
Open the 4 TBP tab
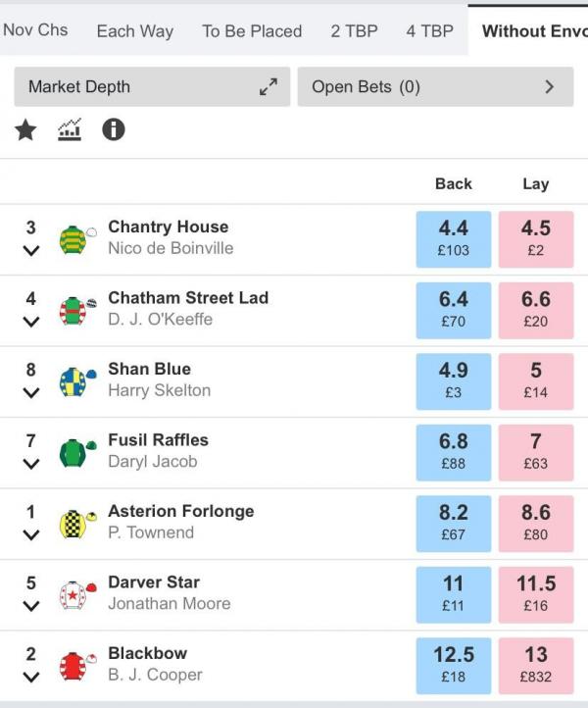429,31
